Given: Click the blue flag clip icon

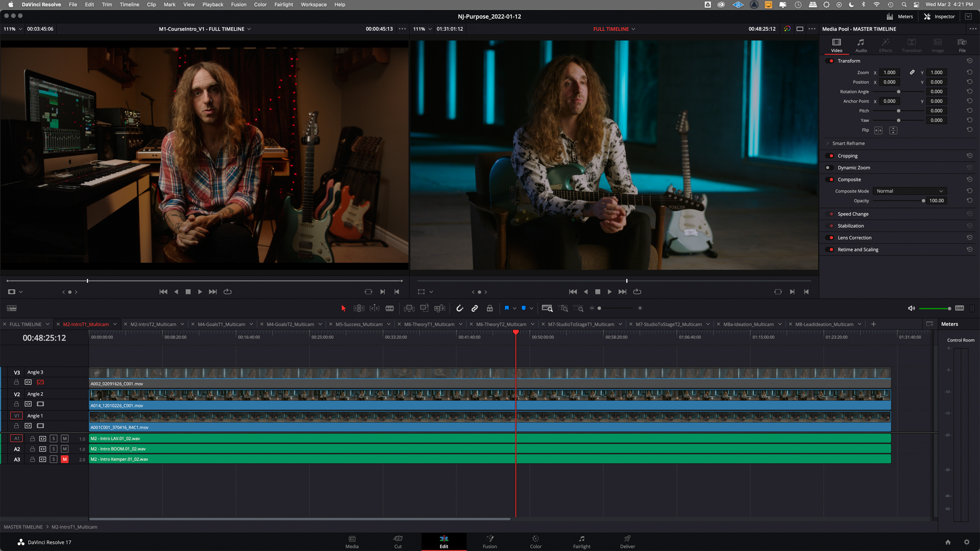Looking at the screenshot, I should (x=506, y=308).
